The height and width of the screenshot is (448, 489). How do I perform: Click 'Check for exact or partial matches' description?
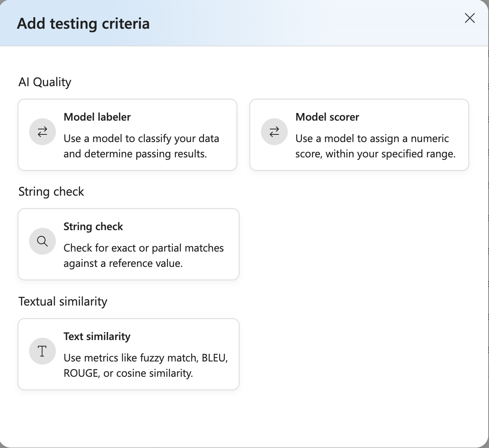(143, 248)
